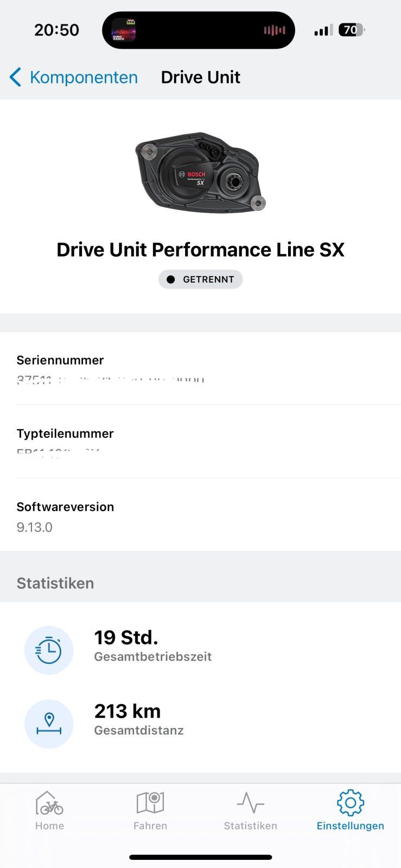Tap the Dynamic Island music artwork

click(124, 30)
